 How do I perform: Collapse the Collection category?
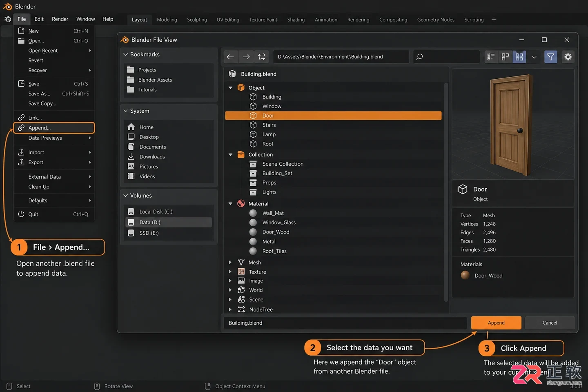point(230,155)
